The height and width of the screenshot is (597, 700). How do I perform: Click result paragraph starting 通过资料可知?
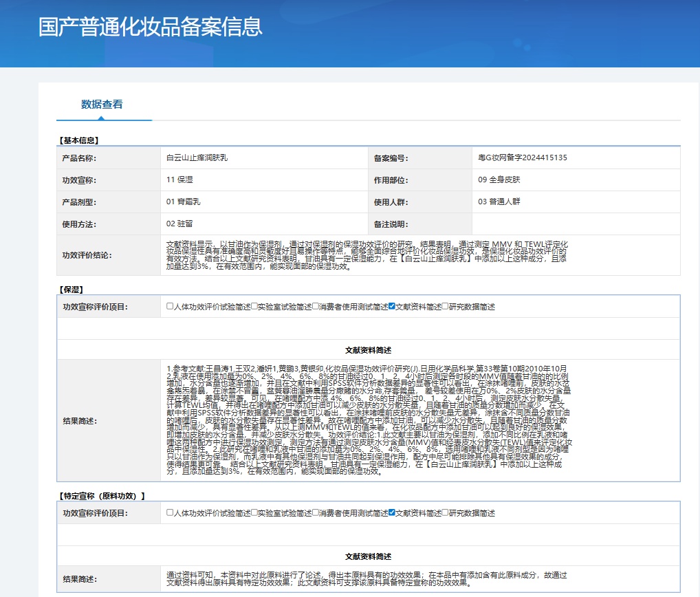(367, 579)
